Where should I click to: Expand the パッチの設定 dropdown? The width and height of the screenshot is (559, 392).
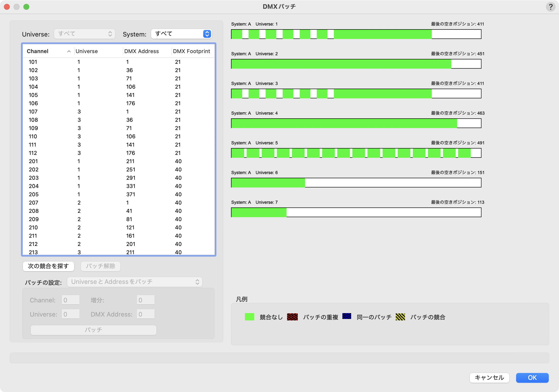tap(135, 282)
